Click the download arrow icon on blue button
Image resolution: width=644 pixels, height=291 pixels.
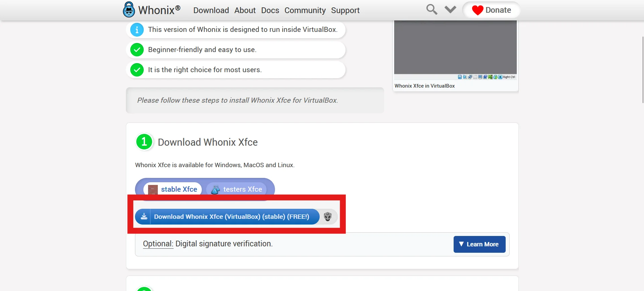tap(144, 216)
